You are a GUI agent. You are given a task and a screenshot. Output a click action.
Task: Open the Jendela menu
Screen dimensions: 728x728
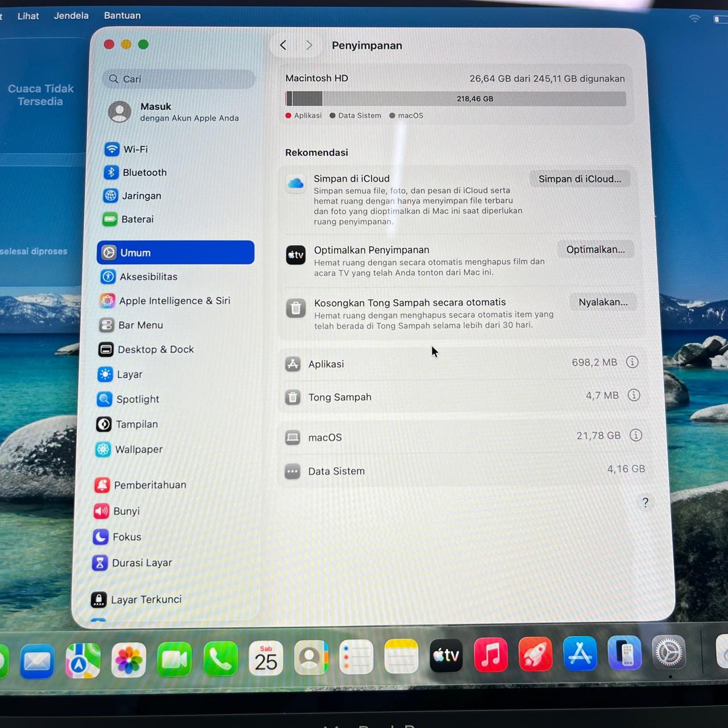(x=71, y=15)
